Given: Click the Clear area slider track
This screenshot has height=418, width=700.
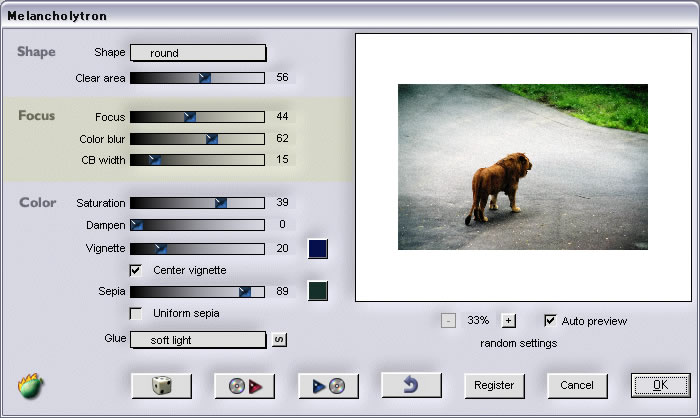Looking at the screenshot, I should [197, 78].
